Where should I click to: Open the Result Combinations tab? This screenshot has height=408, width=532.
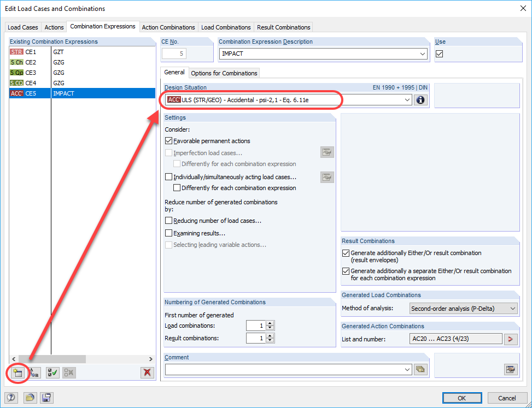tap(283, 27)
